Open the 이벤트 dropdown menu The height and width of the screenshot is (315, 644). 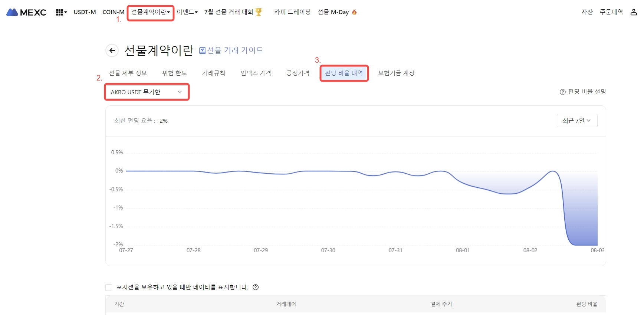click(x=187, y=12)
